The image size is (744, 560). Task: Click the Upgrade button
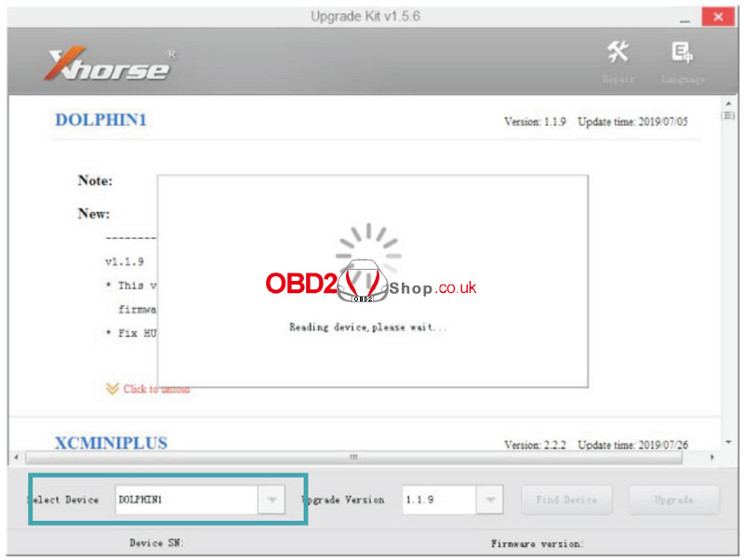673,500
